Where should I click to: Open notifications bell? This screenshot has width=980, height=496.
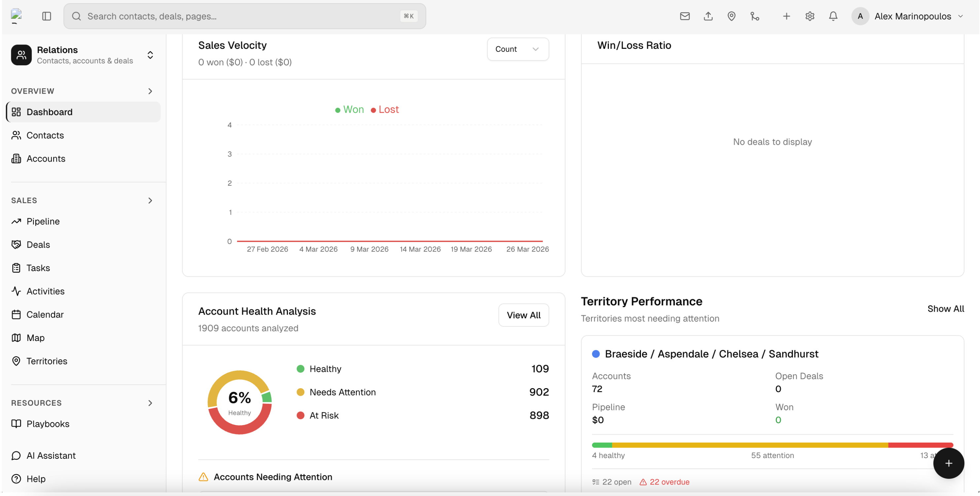pyautogui.click(x=833, y=16)
